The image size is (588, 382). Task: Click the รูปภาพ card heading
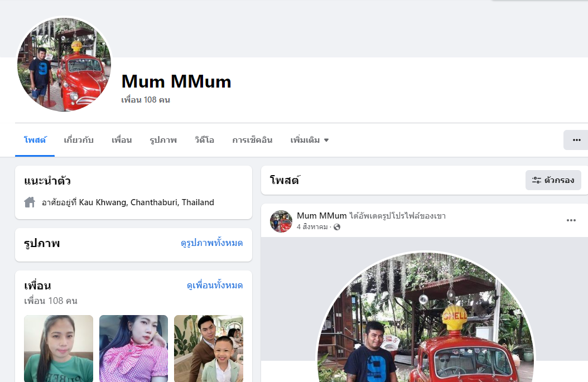[x=42, y=244]
